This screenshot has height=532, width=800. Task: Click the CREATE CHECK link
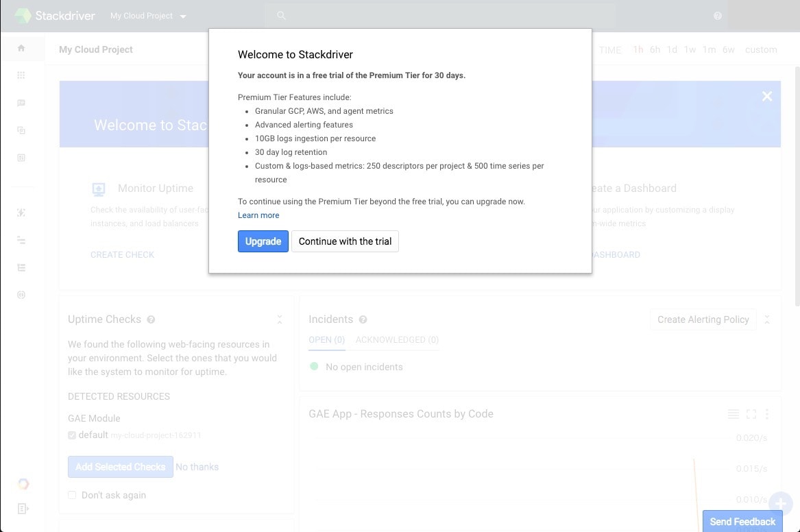[123, 254]
